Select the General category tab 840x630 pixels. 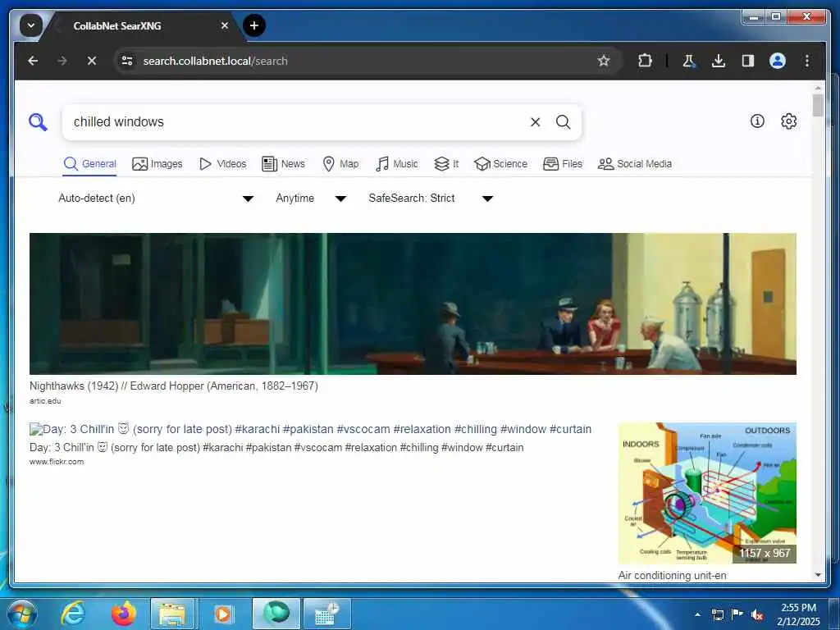click(89, 164)
